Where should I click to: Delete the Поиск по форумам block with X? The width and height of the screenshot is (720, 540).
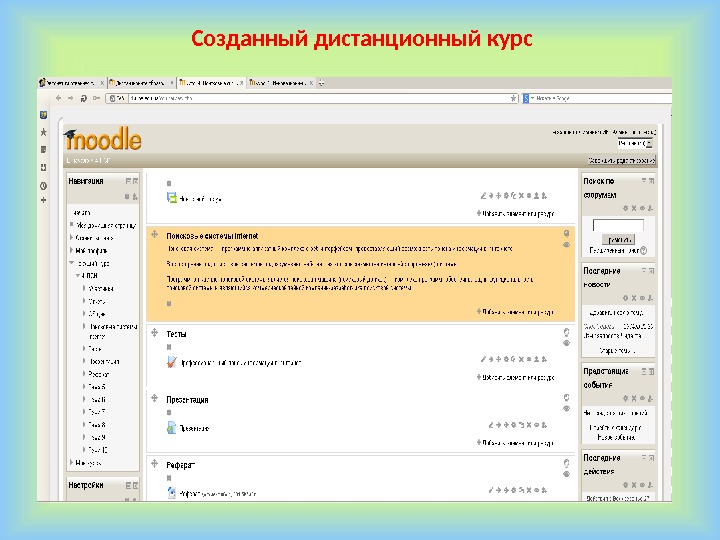[x=634, y=208]
